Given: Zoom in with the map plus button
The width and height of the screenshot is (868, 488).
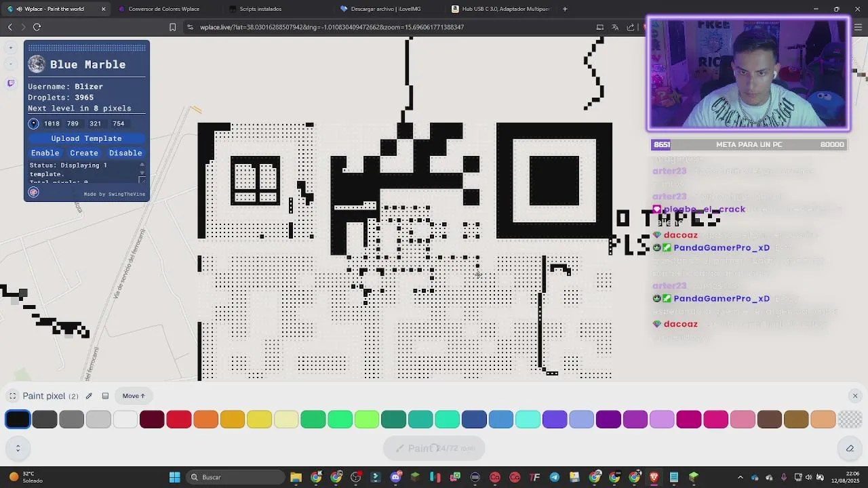Looking at the screenshot, I should click(11, 47).
